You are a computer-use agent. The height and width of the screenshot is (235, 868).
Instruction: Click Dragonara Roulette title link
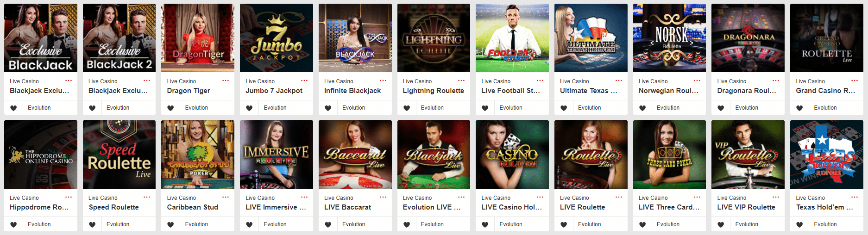tap(747, 91)
